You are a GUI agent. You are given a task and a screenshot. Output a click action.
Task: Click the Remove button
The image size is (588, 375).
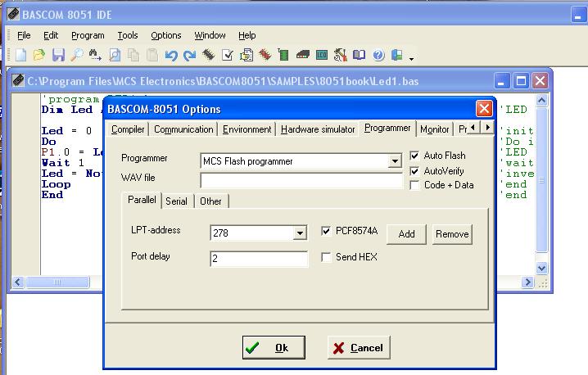pos(452,234)
